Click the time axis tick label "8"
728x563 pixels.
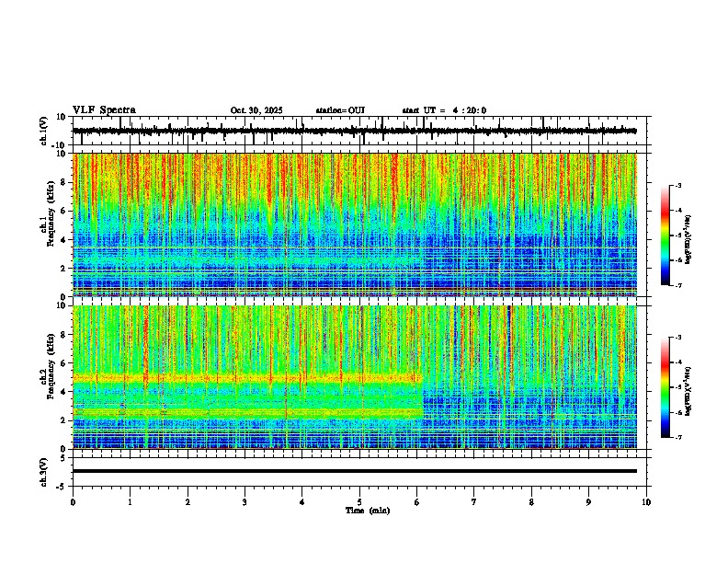tap(531, 502)
